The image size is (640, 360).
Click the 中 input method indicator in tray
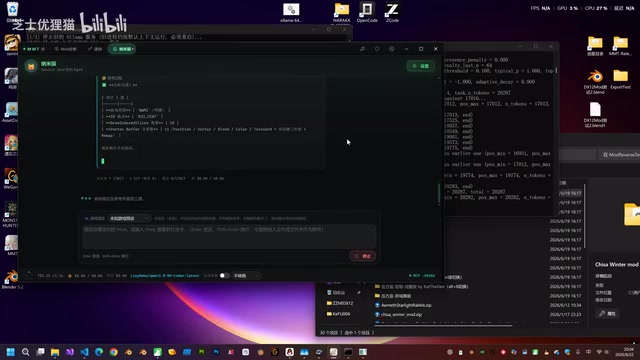pos(588,352)
